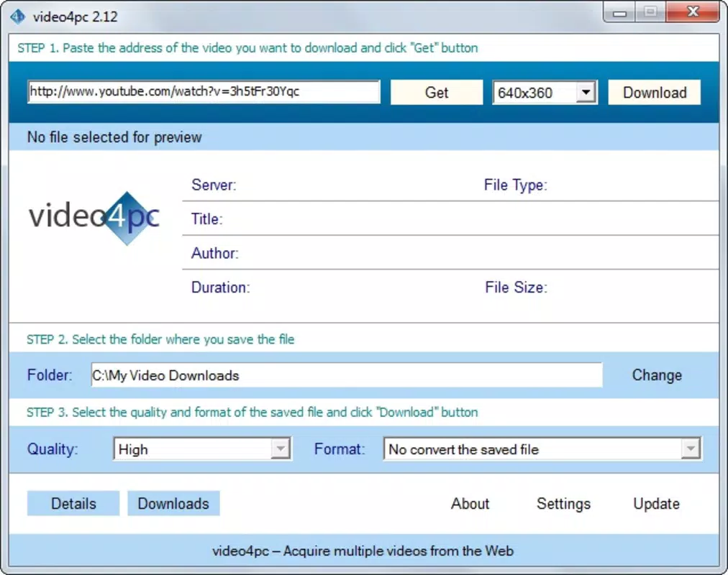Minimize the video4pc window

click(x=619, y=12)
